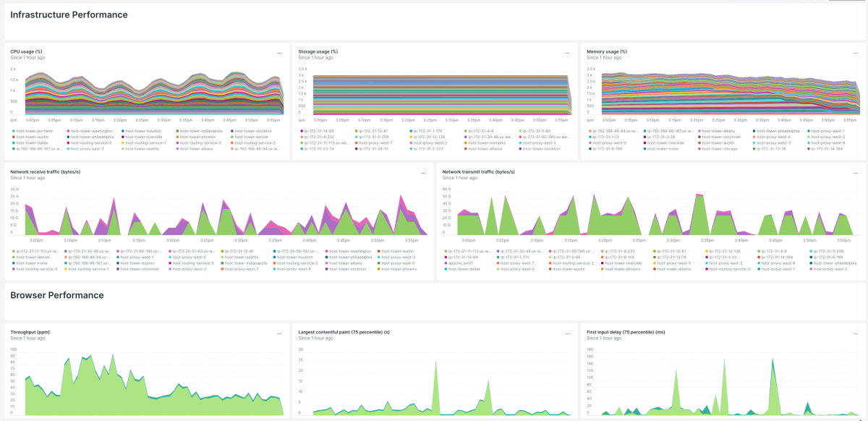Select host-tower-riverside in Network transmit legend
The height and width of the screenshot is (421, 868).
pos(623,263)
